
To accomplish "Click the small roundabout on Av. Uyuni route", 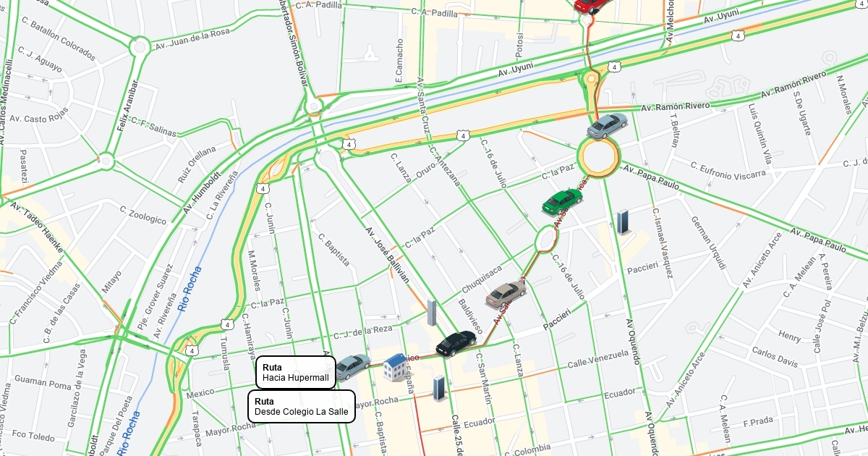I will click(x=592, y=77).
